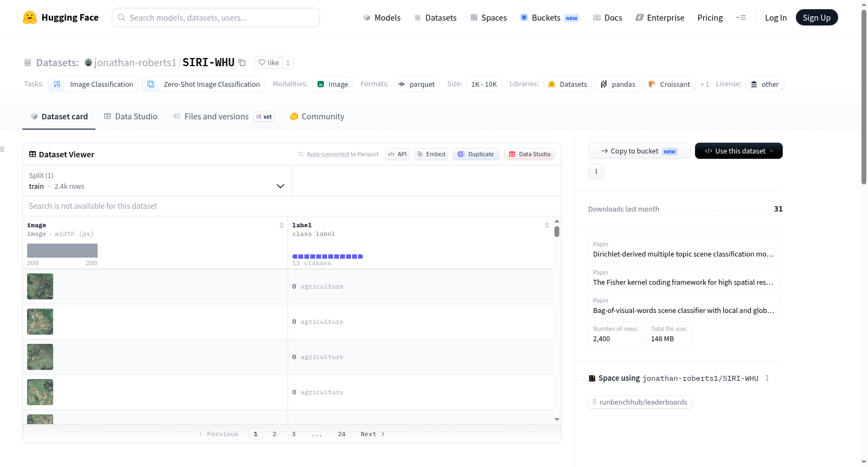Open the second agriculture image thumbnail
Screen dimensions: 868x467
point(40,322)
